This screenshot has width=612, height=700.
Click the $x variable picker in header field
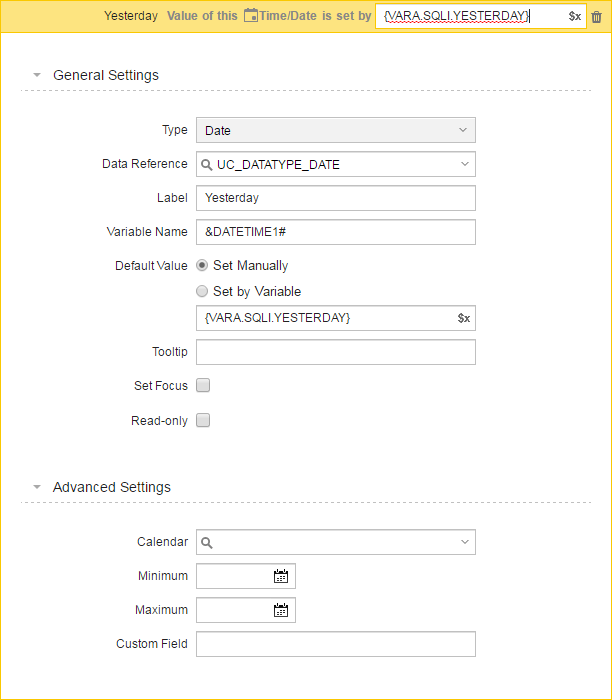[x=575, y=17]
